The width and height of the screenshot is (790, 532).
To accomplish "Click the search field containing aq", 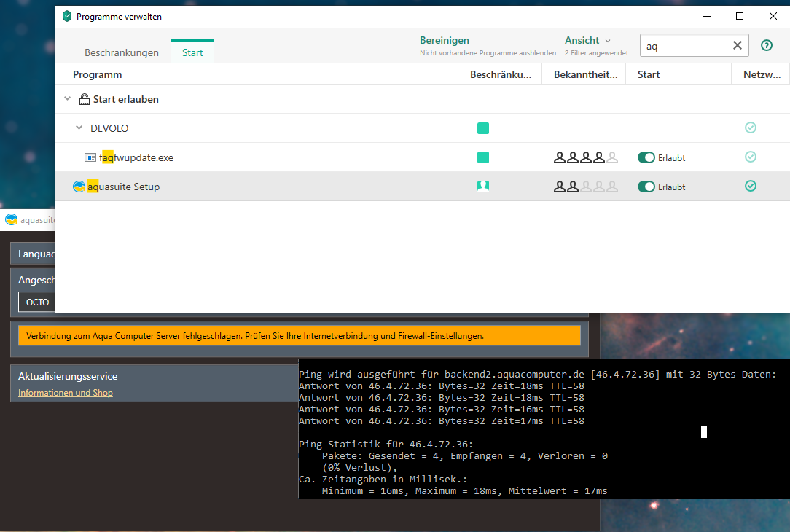I will pos(685,45).
